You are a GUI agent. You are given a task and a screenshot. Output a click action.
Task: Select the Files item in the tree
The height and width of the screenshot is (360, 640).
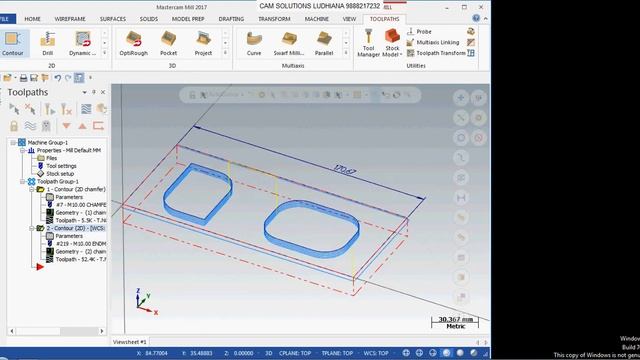51,158
